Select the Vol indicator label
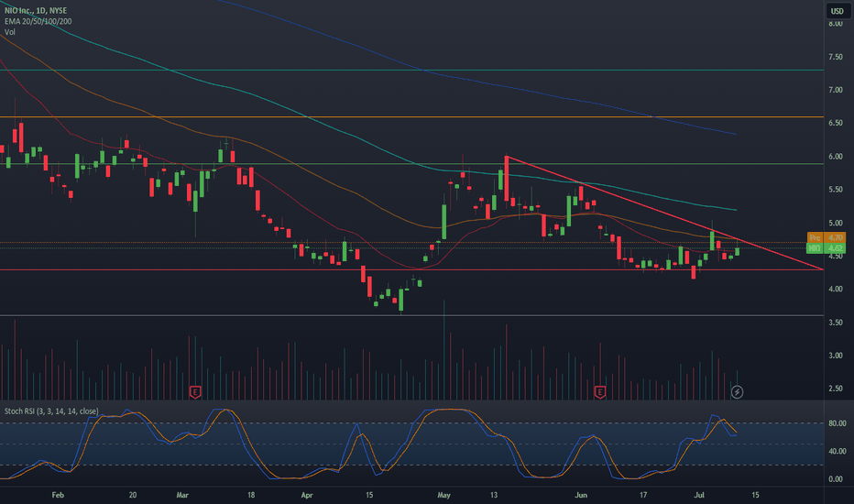Image resolution: width=854 pixels, height=504 pixels. 10,32
